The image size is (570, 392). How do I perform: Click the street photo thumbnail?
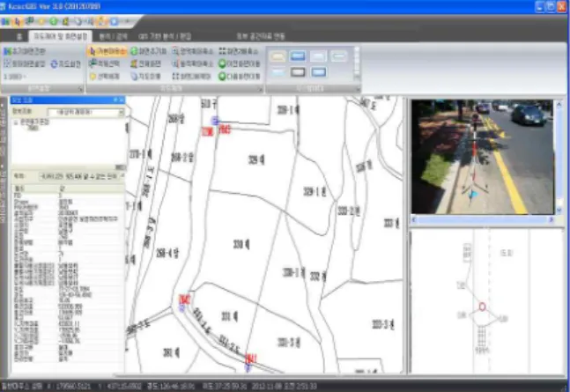pos(482,157)
